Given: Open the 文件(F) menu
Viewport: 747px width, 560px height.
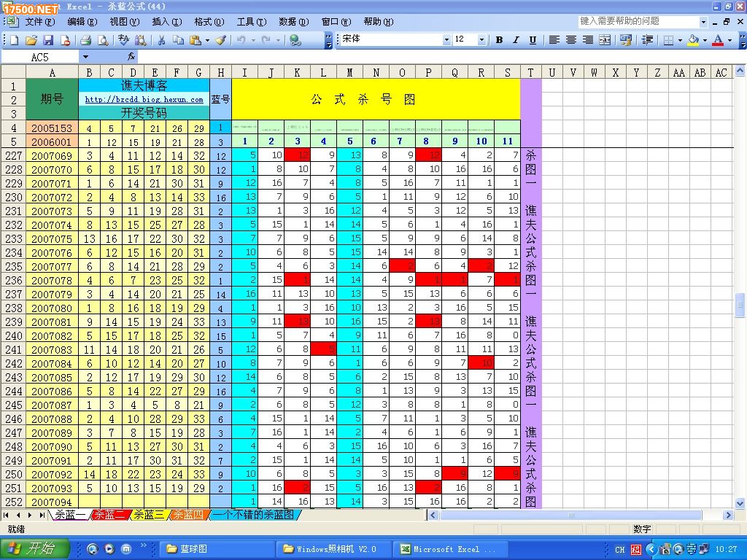Looking at the screenshot, I should point(40,22).
